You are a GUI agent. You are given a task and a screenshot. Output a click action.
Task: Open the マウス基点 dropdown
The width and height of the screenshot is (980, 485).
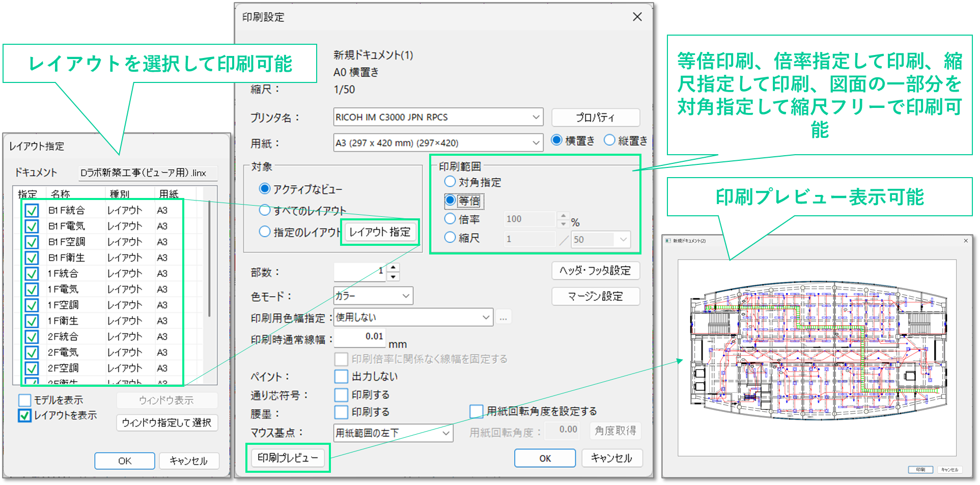click(445, 433)
